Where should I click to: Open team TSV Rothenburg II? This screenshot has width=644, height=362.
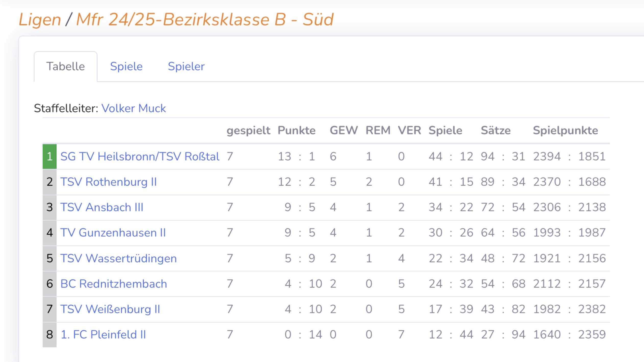click(108, 182)
